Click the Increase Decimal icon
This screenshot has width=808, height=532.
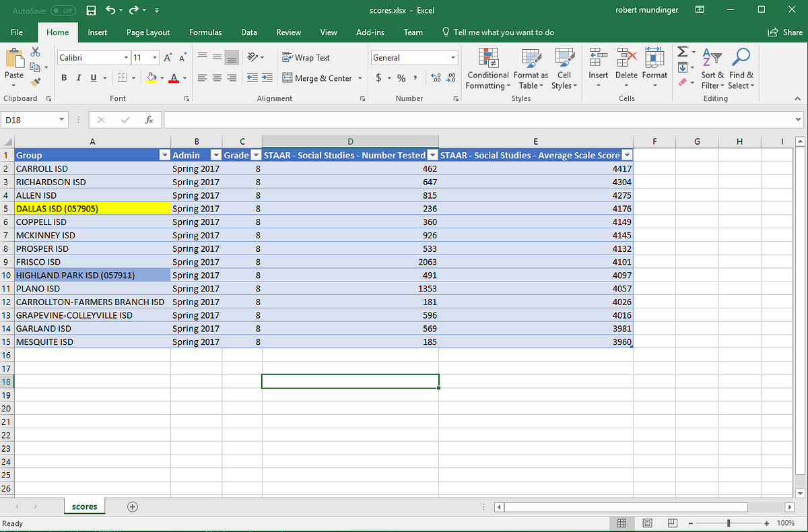(x=436, y=78)
